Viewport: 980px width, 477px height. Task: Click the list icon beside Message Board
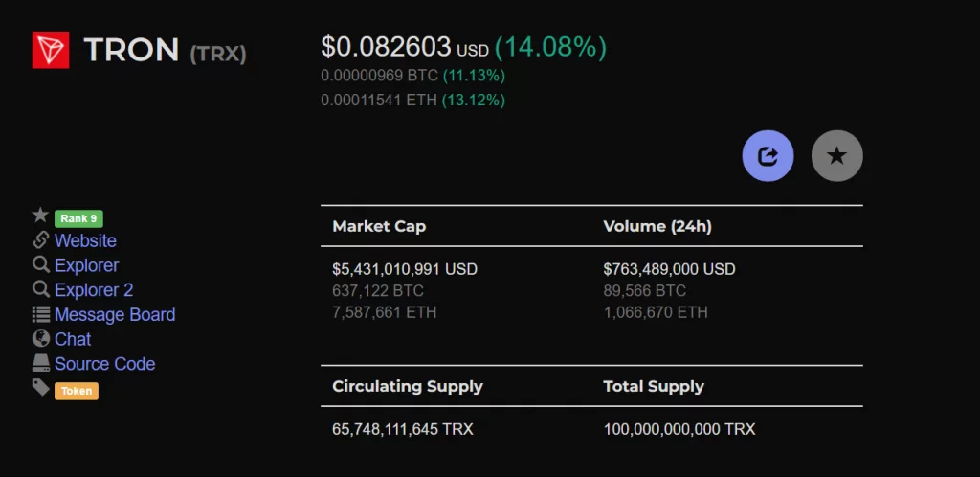[40, 314]
